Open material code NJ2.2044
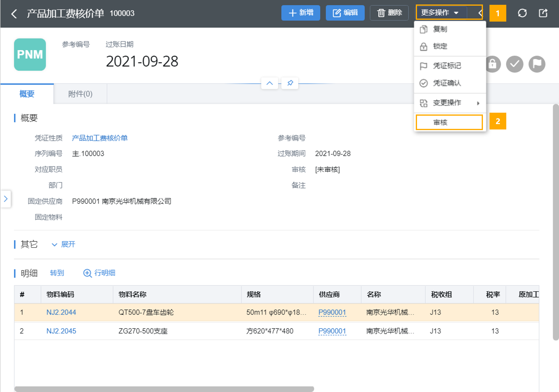This screenshot has width=559, height=392. (x=61, y=312)
